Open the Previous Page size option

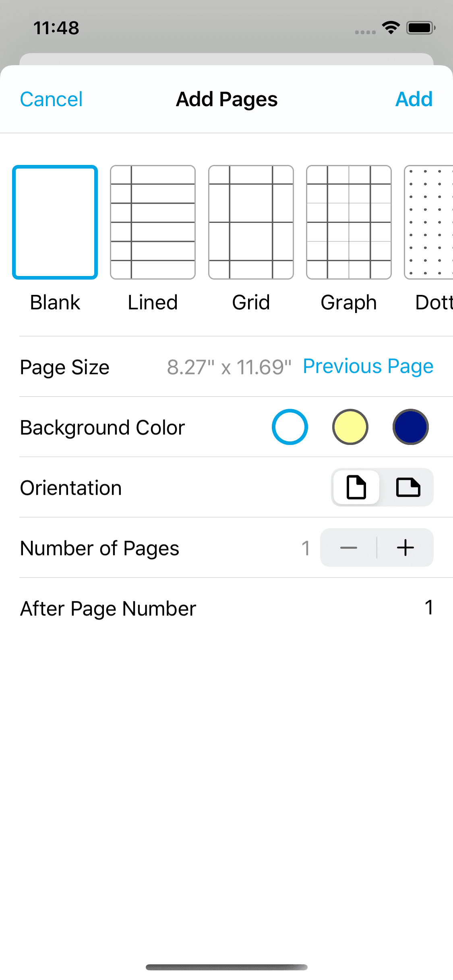[x=368, y=366]
